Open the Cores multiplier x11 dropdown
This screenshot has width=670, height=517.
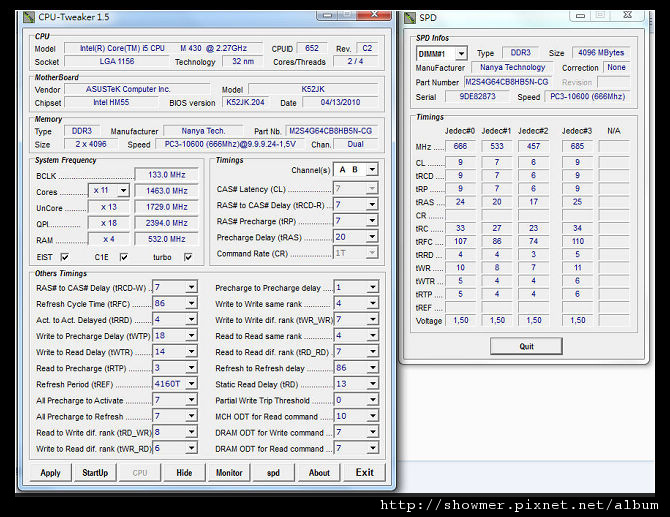122,190
